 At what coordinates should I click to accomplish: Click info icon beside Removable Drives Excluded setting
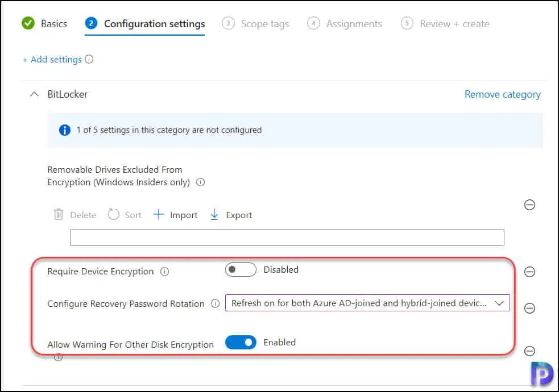[201, 182]
